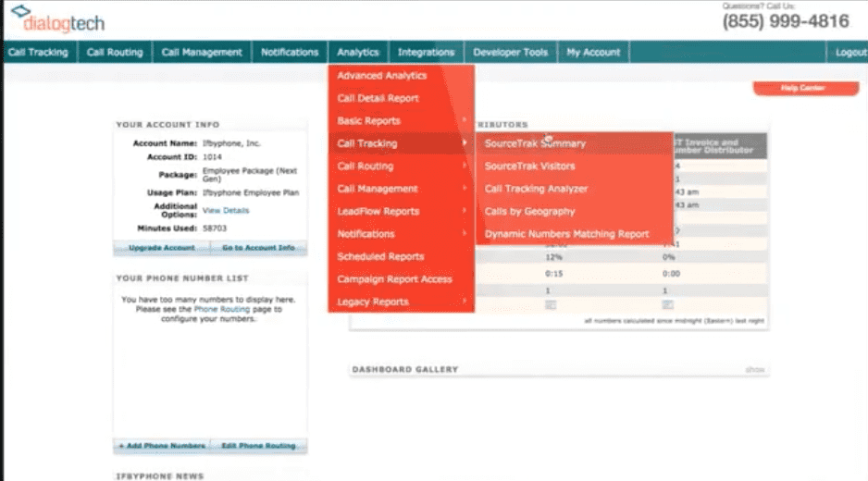Open Dynamic Numbers Matching Report
Image resolution: width=868 pixels, height=481 pixels.
click(566, 235)
